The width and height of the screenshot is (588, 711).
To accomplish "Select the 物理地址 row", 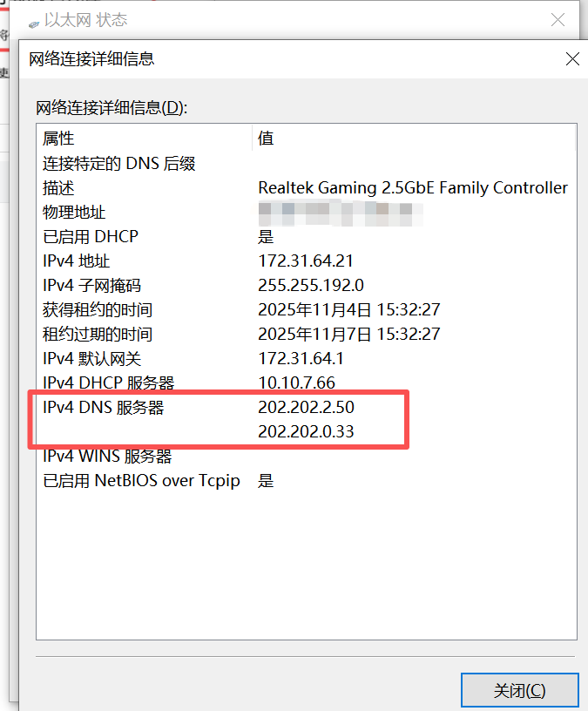I will tap(74, 212).
